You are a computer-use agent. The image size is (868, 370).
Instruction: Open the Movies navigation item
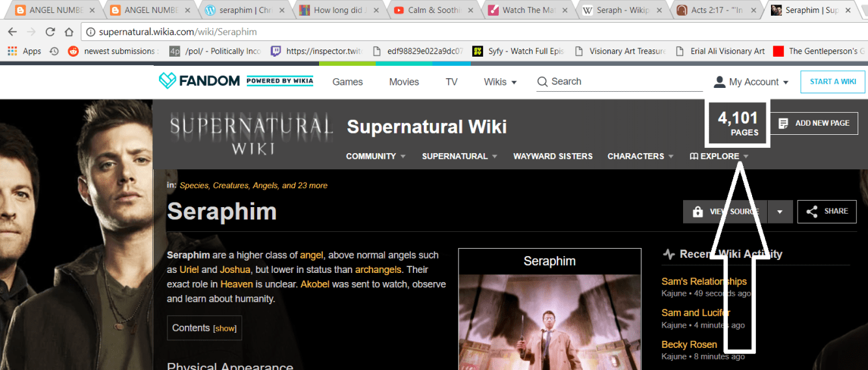pyautogui.click(x=404, y=81)
